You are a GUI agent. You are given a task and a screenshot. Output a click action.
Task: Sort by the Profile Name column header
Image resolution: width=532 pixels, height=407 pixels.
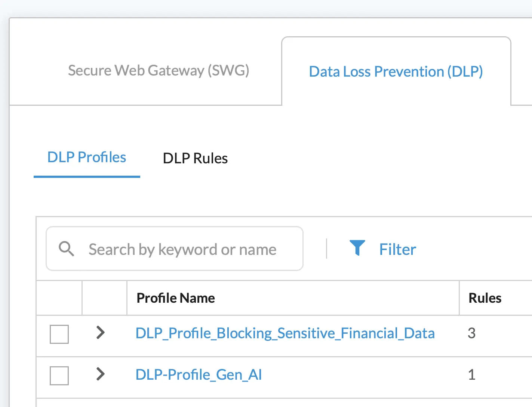(x=176, y=298)
